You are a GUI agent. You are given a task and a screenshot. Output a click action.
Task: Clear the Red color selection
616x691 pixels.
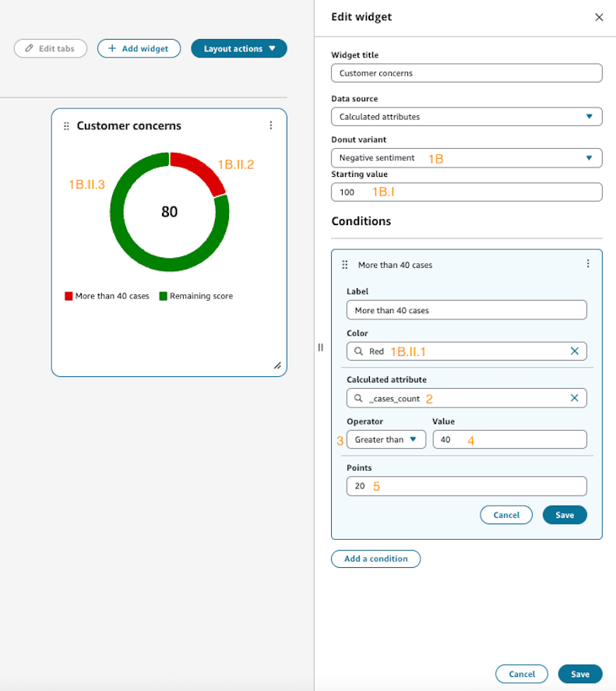[574, 351]
